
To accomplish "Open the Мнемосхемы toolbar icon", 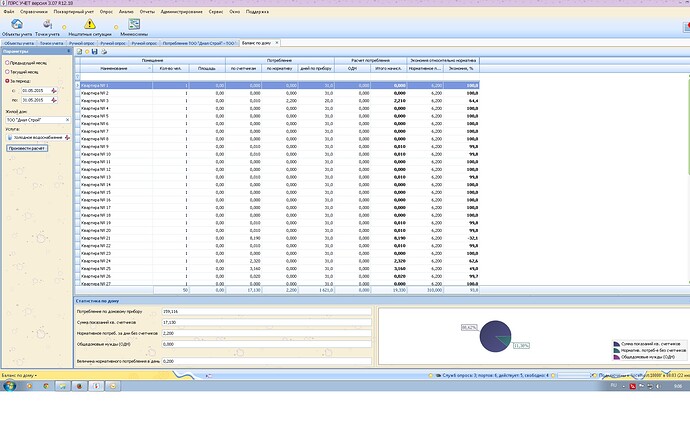I will (134, 27).
